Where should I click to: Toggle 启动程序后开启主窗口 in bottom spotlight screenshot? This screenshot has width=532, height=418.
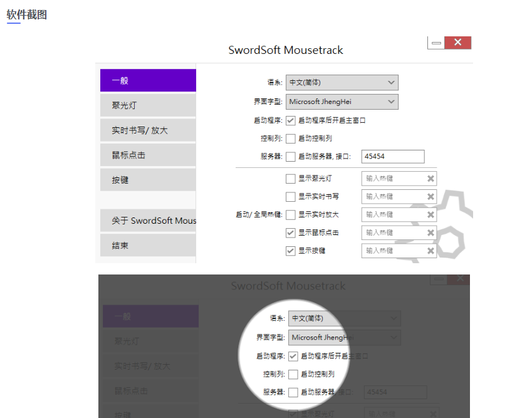[293, 356]
